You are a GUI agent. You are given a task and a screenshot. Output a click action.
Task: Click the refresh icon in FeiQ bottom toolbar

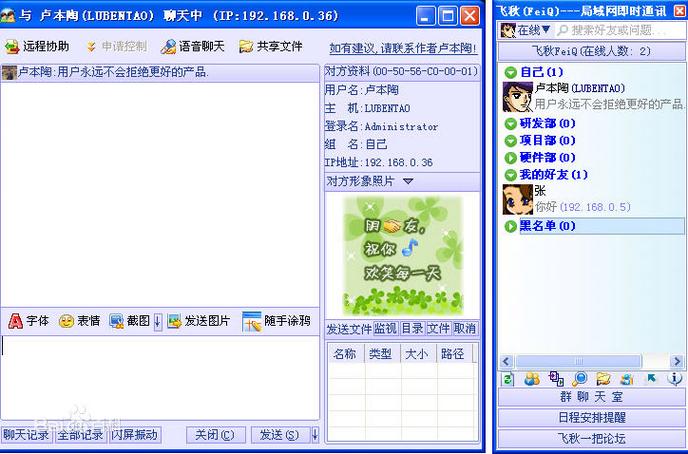508,378
